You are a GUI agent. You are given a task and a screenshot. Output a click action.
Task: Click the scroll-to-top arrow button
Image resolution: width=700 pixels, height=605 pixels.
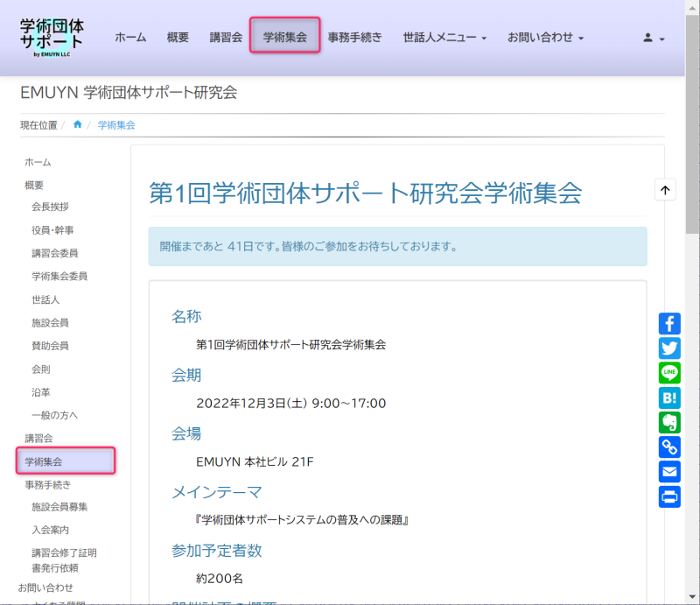(x=665, y=190)
